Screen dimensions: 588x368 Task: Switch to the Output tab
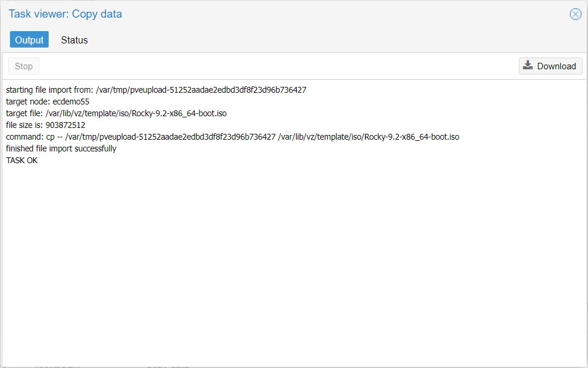coord(29,40)
